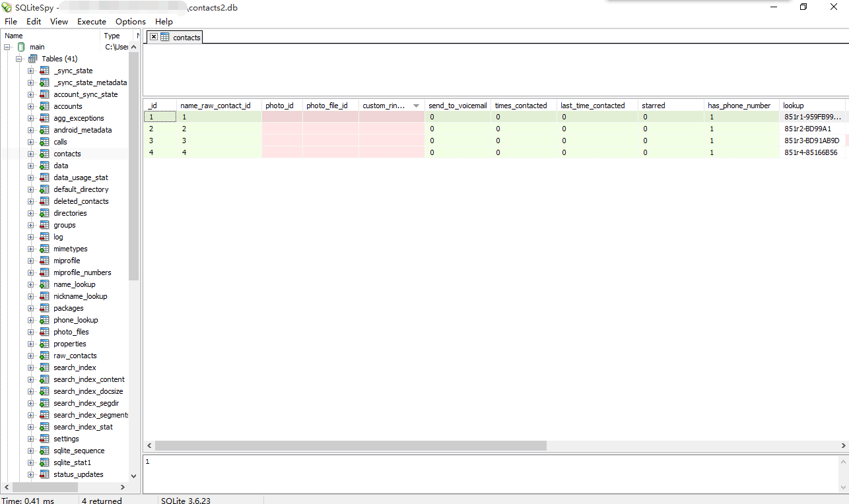Click the schema tree Type column header

(117, 36)
